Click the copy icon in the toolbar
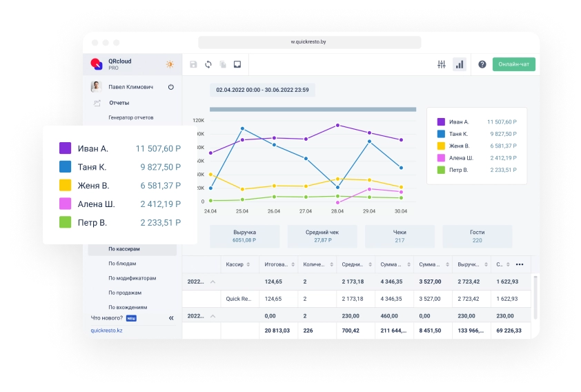The width and height of the screenshot is (581, 392). click(223, 64)
